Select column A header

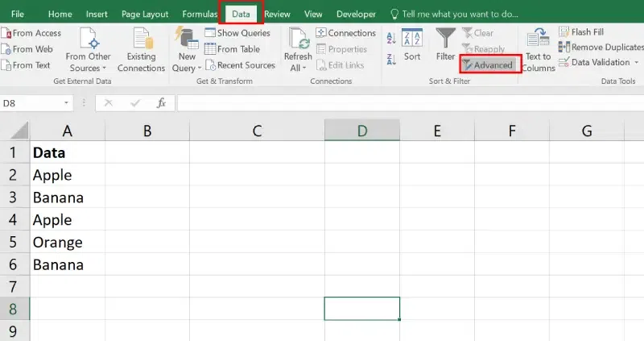68,131
